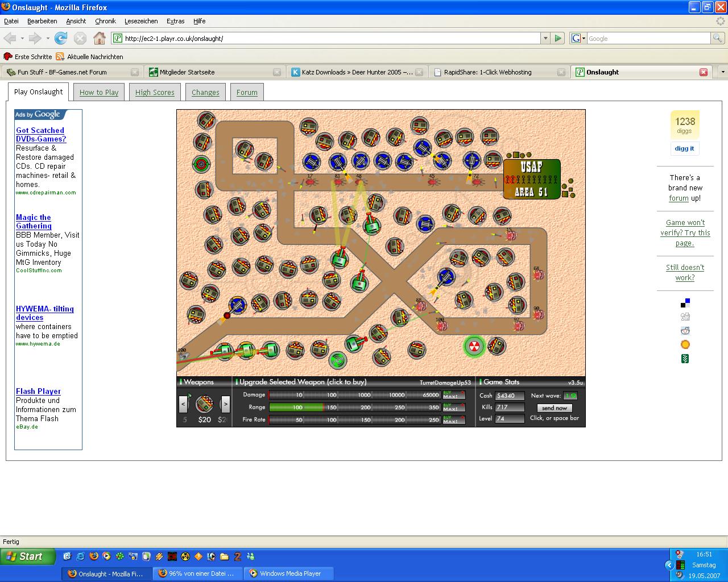This screenshot has width=728, height=582.
Task: Switch to Windows Media Player taskbar window
Action: pyautogui.click(x=289, y=573)
